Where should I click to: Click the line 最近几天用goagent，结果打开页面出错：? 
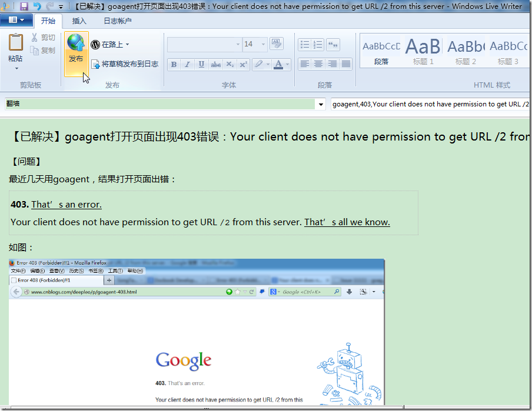(x=92, y=179)
